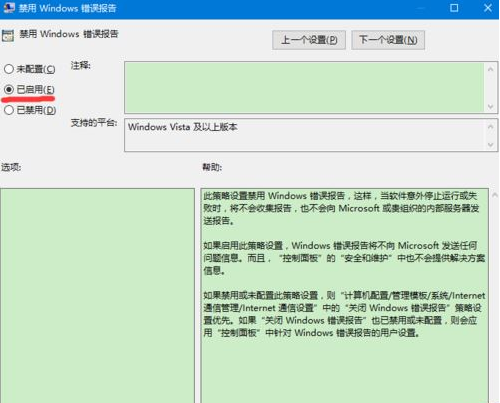
Task: Click the empty 选项 options pane
Action: [97, 295]
